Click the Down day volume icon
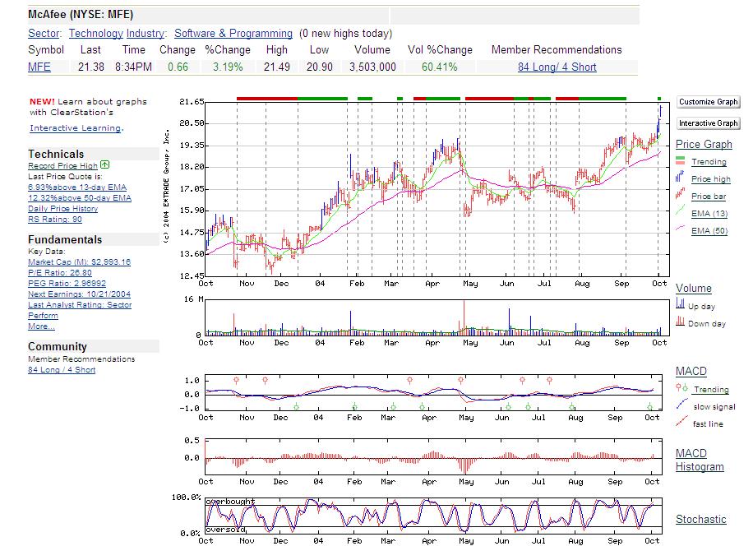753x560 pixels. click(x=679, y=322)
